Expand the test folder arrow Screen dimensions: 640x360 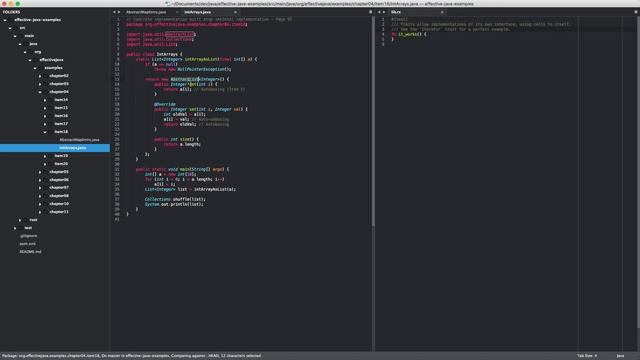[x=15, y=228]
